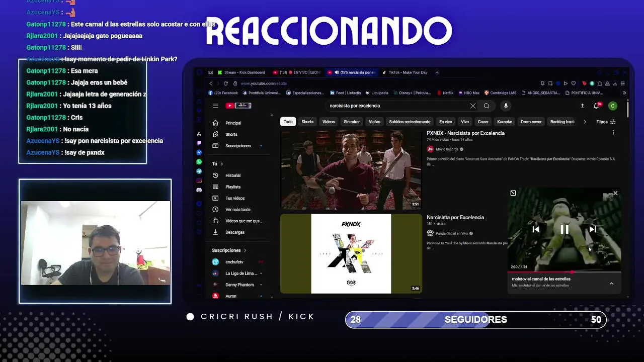Open PXNDX - Narcisista por Excelencia title
The width and height of the screenshot is (644, 362).
point(465,133)
